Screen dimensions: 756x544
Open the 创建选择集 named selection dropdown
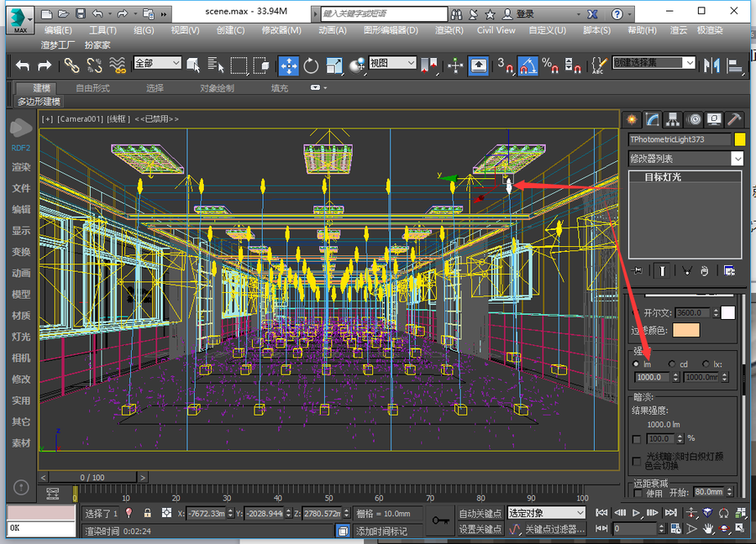(x=654, y=63)
